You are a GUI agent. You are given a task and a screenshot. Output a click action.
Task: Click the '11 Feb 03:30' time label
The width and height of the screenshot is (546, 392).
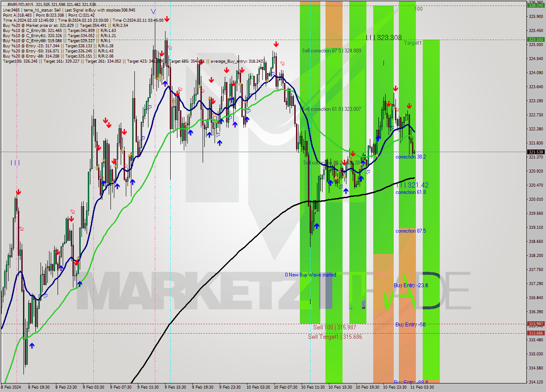(422, 387)
